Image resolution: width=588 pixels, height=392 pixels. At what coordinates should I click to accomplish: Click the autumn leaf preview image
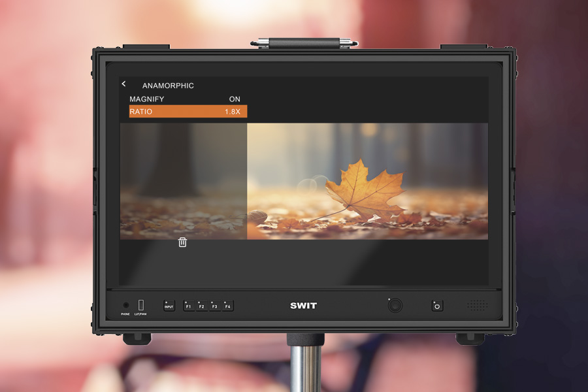coord(304,181)
